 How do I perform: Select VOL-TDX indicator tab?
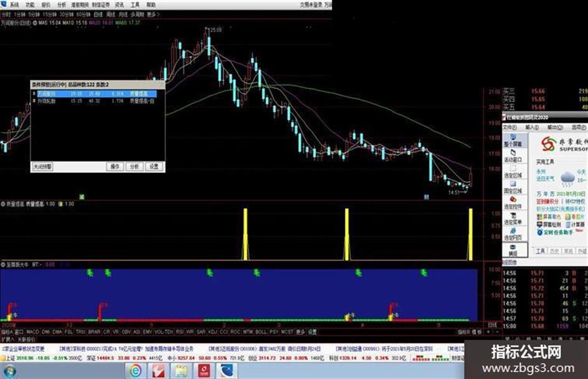tap(164, 332)
